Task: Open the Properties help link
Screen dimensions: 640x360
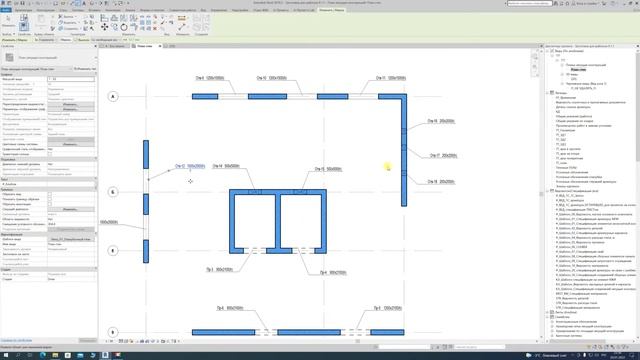Action: coord(16,340)
